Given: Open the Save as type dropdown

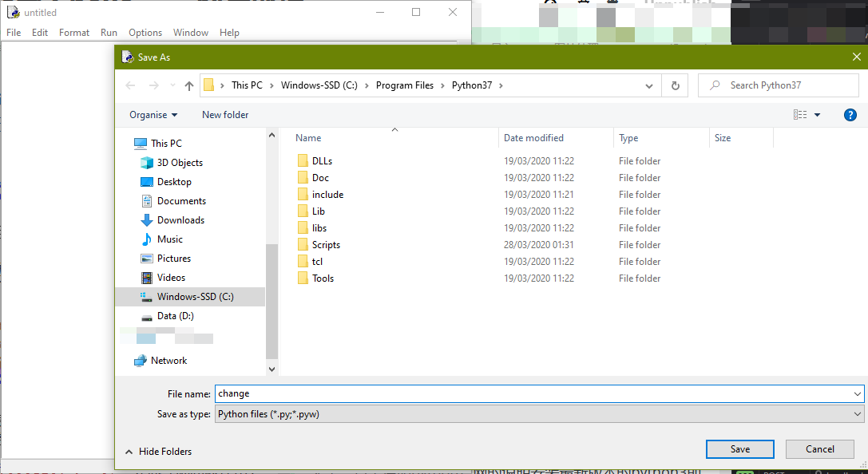Looking at the screenshot, I should click(539, 414).
